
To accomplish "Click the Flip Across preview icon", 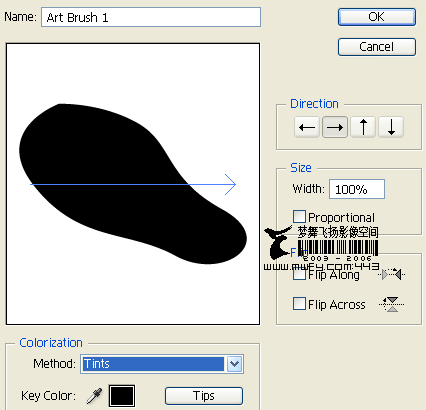I will coord(392,304).
